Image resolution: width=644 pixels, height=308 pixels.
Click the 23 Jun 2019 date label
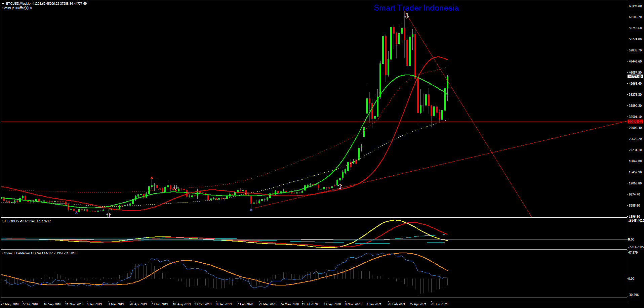[160, 304]
